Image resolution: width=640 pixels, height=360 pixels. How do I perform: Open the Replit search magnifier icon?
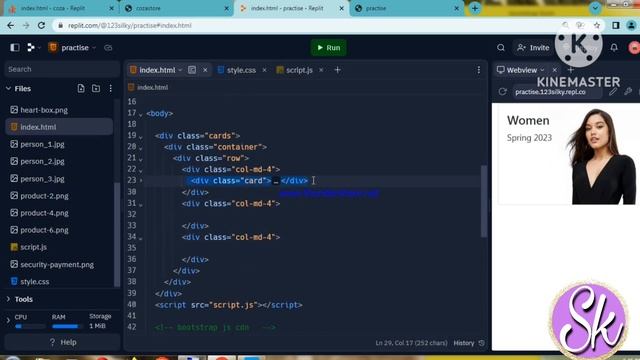point(501,48)
